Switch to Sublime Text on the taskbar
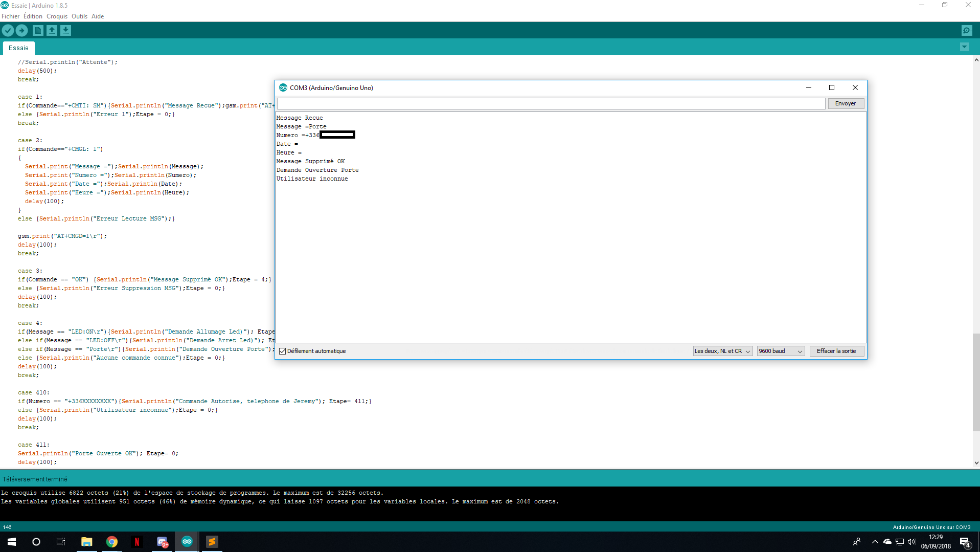980x552 pixels. pyautogui.click(x=212, y=542)
